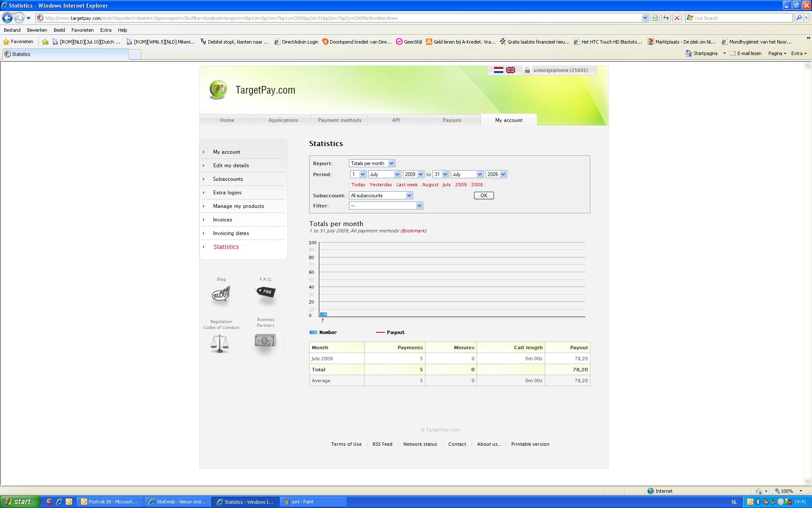Switch to the Payouts tab
This screenshot has width=812, height=508.
(452, 120)
